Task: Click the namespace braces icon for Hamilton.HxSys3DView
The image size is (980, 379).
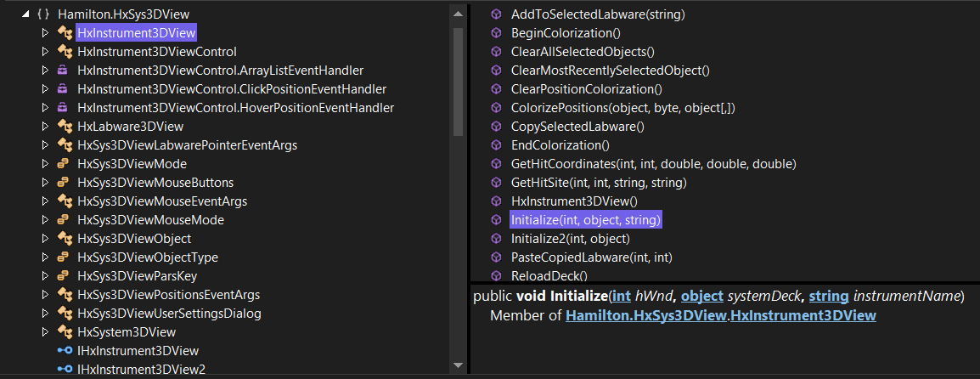Action: coord(43,14)
